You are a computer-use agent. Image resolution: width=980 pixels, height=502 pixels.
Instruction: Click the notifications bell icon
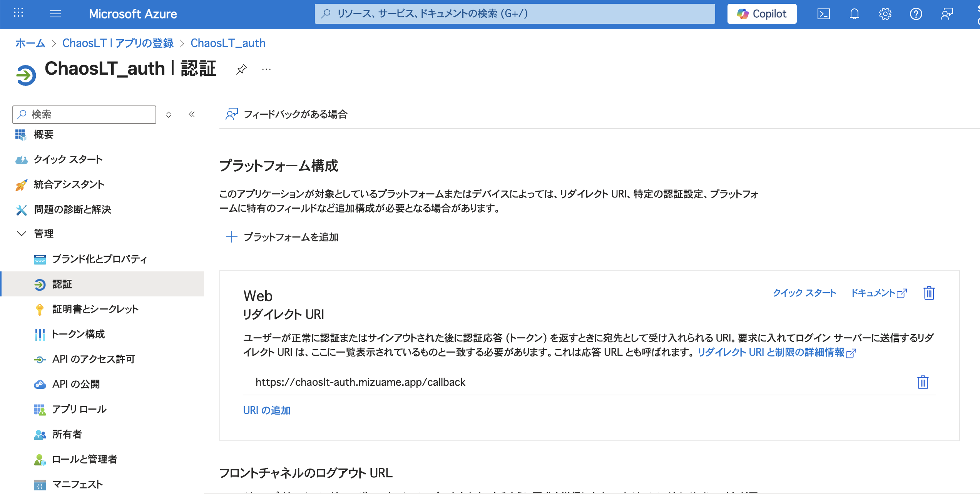pyautogui.click(x=854, y=14)
